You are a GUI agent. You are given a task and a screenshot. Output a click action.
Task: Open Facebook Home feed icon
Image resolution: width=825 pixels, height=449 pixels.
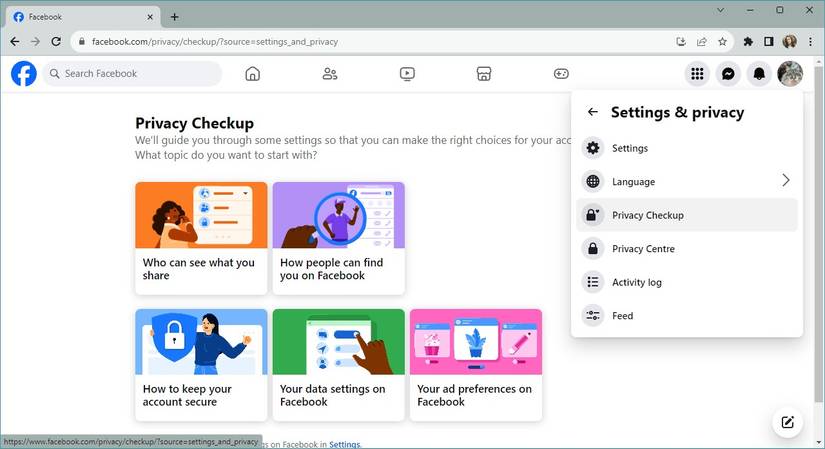click(252, 74)
